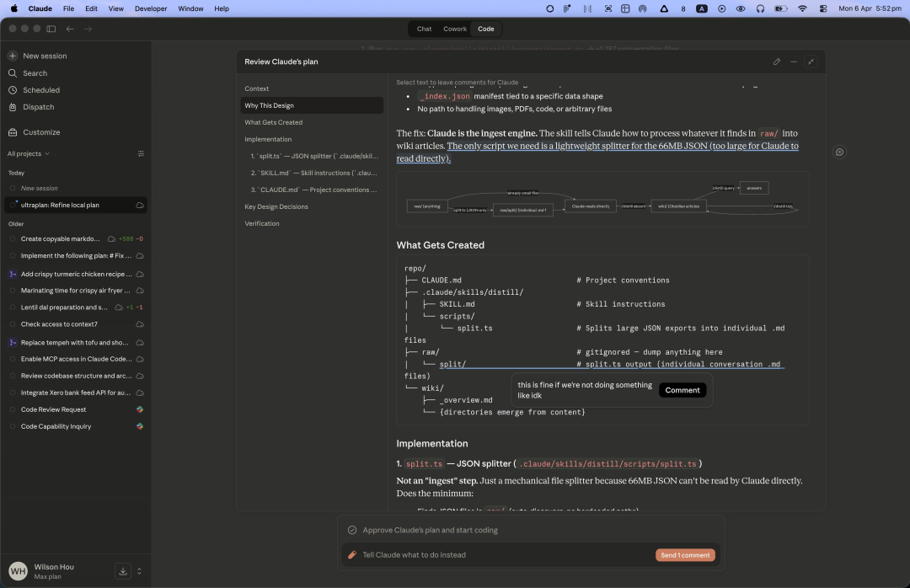Click the Customize toolbox icon
The width and height of the screenshot is (910, 588).
(13, 132)
